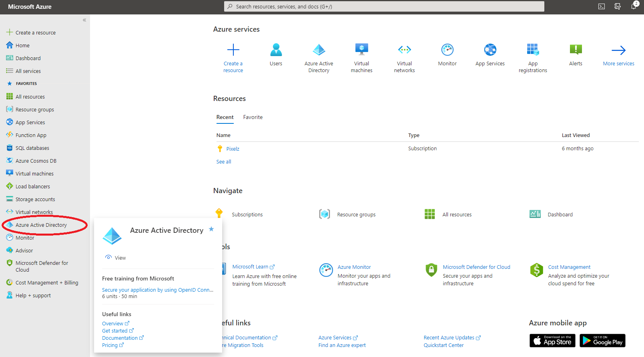Open Documentation link in popup
644x357 pixels.
(x=123, y=338)
